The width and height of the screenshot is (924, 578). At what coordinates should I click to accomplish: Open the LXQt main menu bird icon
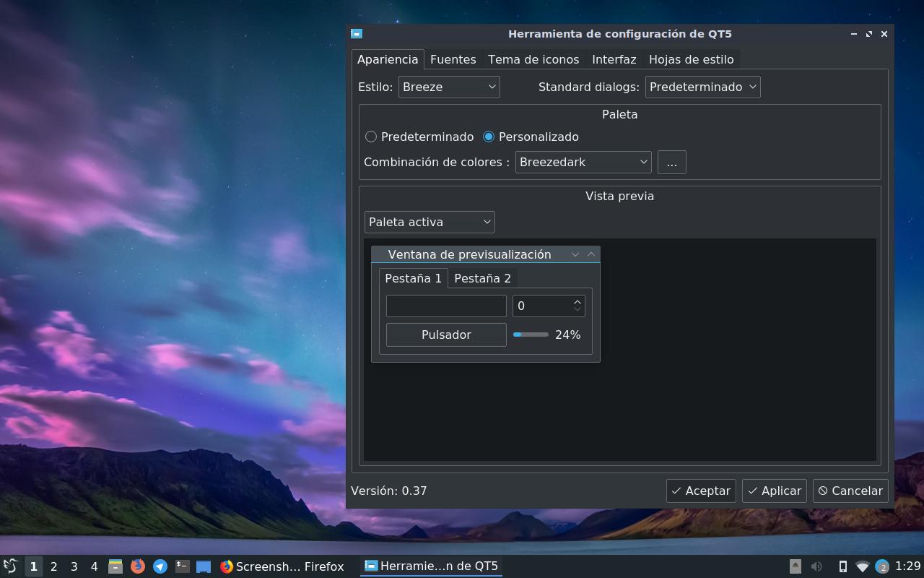click(x=10, y=566)
